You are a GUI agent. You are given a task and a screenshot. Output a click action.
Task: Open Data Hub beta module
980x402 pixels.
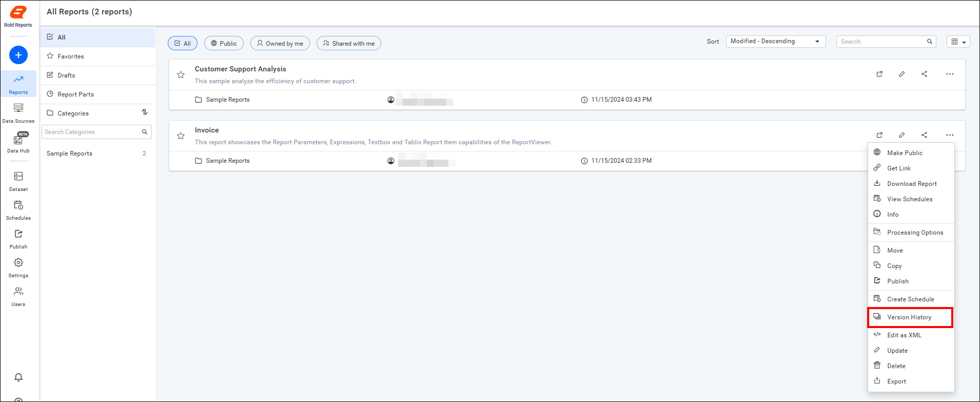18,143
